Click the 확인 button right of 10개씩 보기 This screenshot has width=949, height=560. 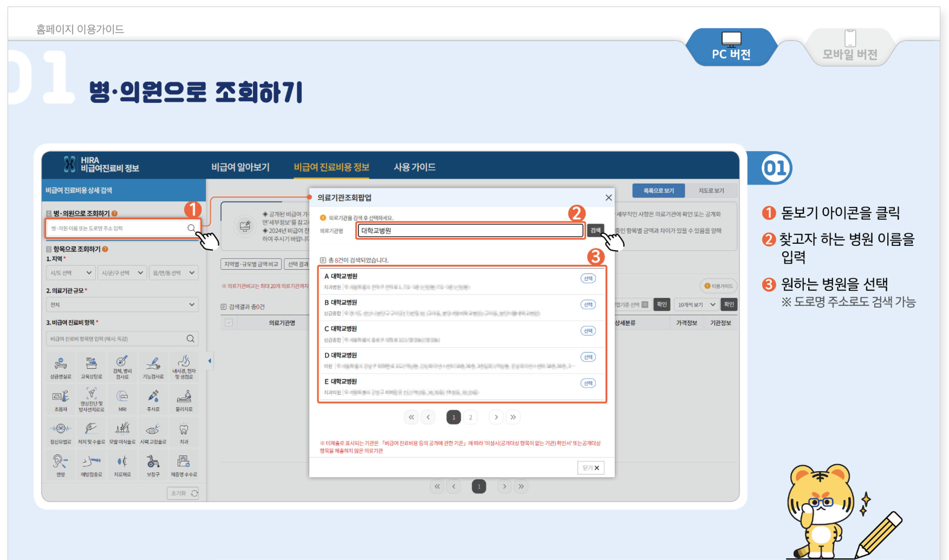point(729,304)
